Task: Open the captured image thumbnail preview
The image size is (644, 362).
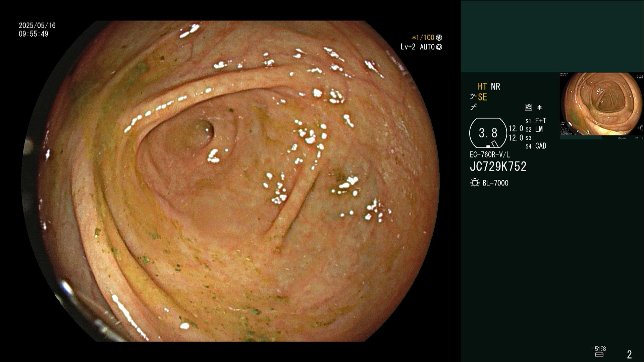Action: [602, 104]
